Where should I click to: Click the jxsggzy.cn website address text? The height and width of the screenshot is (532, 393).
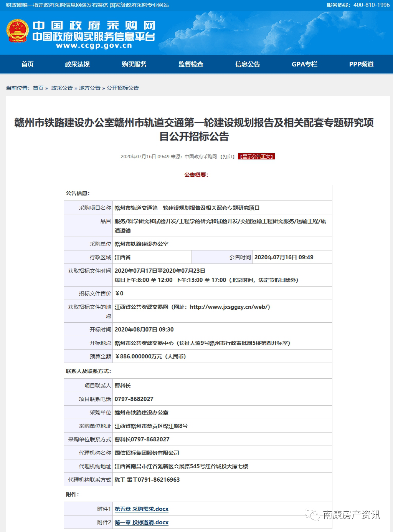pos(230,307)
